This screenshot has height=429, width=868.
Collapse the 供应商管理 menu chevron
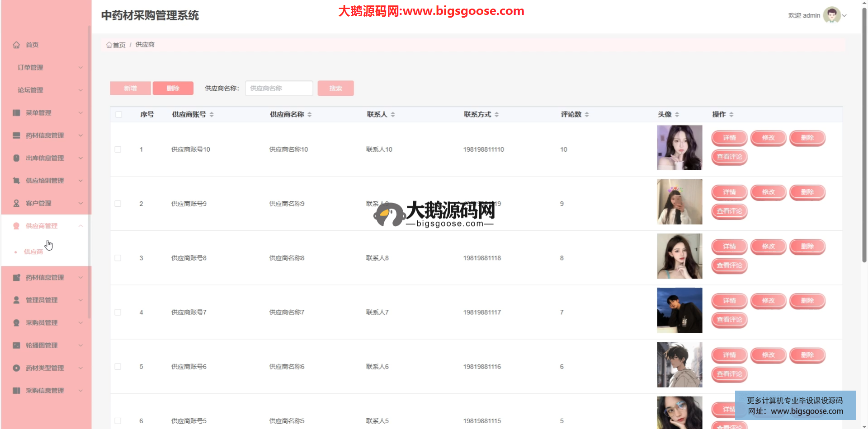pos(80,226)
